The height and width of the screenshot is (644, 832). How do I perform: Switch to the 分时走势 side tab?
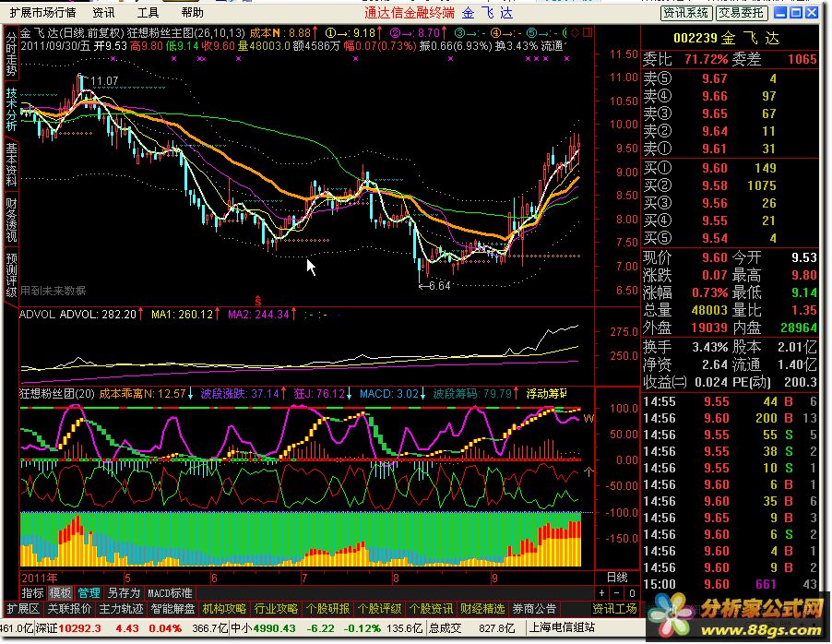(12, 54)
